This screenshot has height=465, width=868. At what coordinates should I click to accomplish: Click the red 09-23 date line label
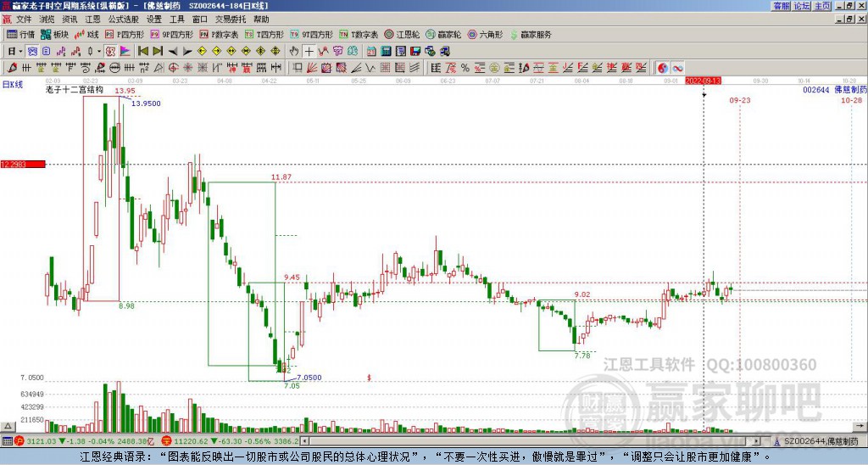point(739,100)
